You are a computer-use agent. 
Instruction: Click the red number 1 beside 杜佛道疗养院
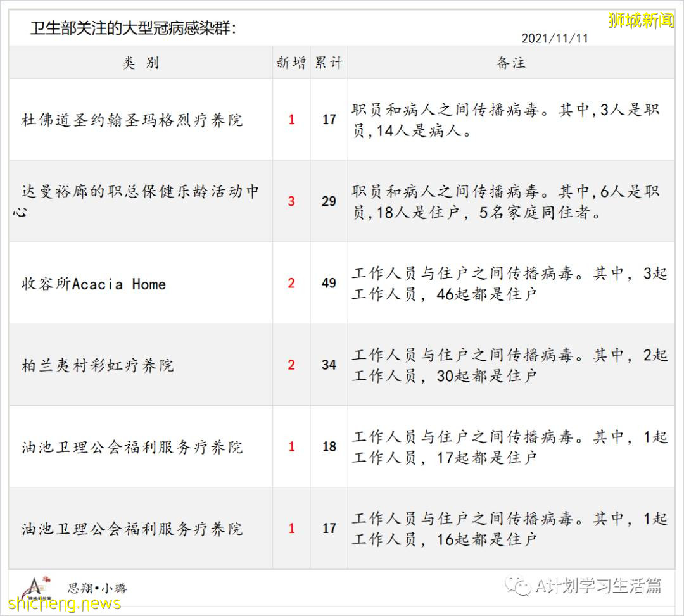(x=290, y=120)
